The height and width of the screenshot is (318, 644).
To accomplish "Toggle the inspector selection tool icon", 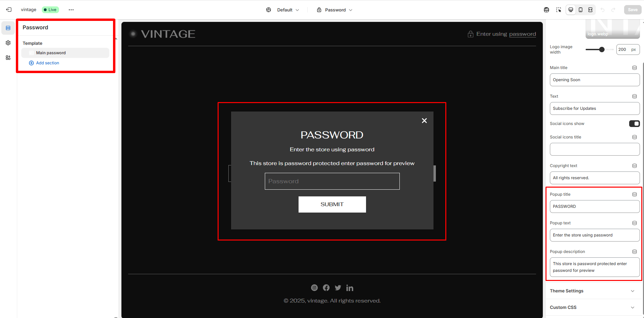I will pyautogui.click(x=559, y=10).
